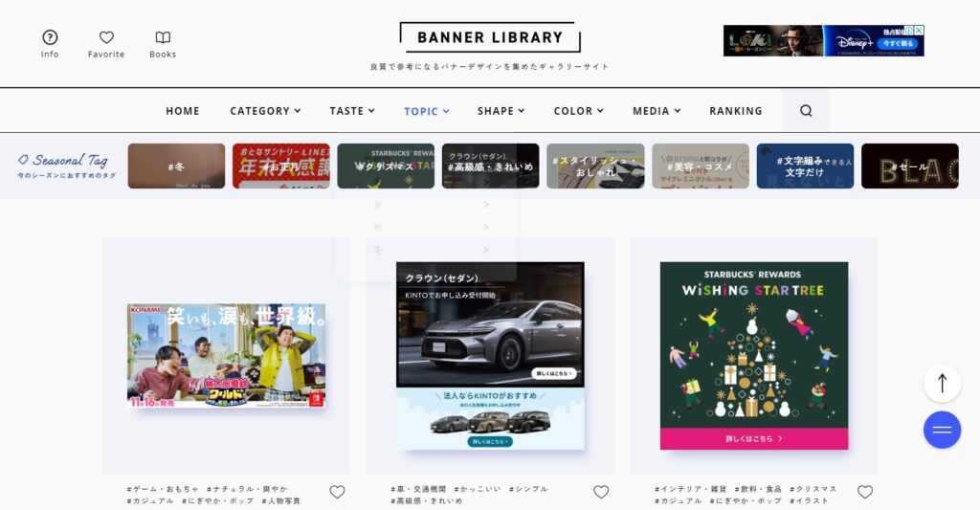Click the #シンプル tag link

pyautogui.click(x=528, y=489)
